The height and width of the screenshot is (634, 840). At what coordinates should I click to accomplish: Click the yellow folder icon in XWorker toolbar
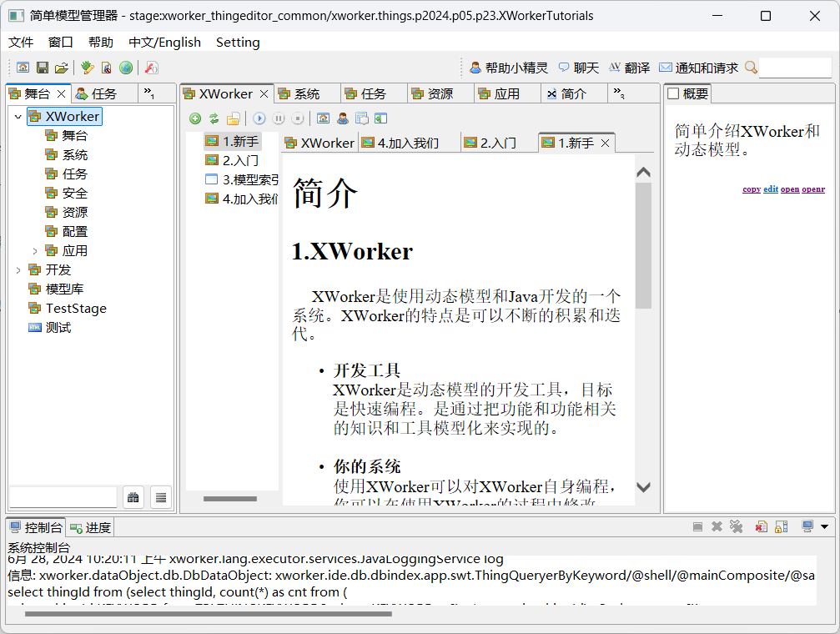[233, 118]
